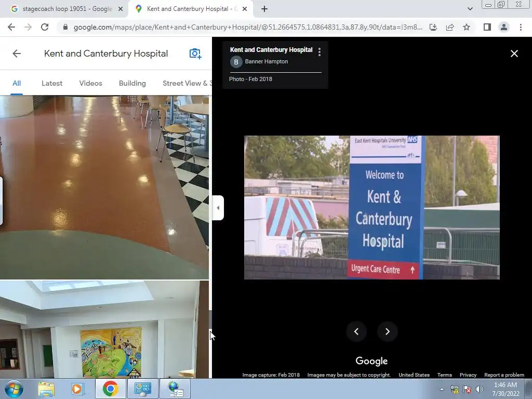The width and height of the screenshot is (532, 399).
Task: Go back from the hospital photos panel
Action: (x=17, y=54)
